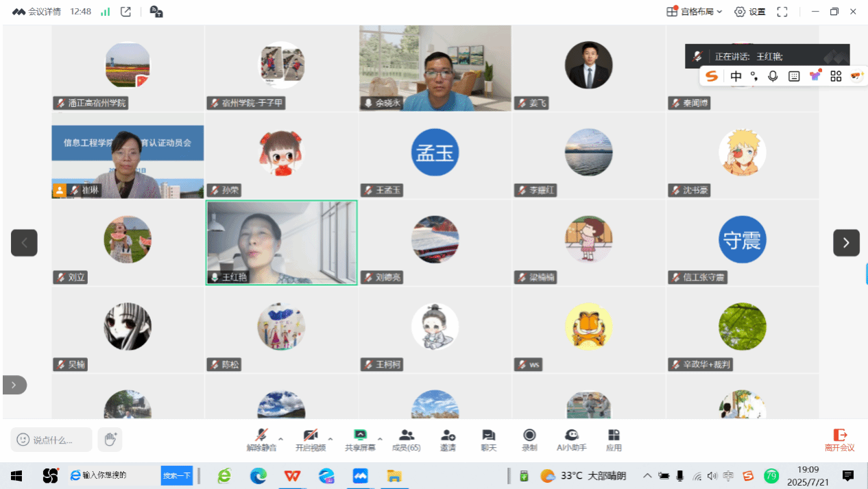This screenshot has width=868, height=489.
Task: Click the raise hand icon
Action: pyautogui.click(x=110, y=439)
